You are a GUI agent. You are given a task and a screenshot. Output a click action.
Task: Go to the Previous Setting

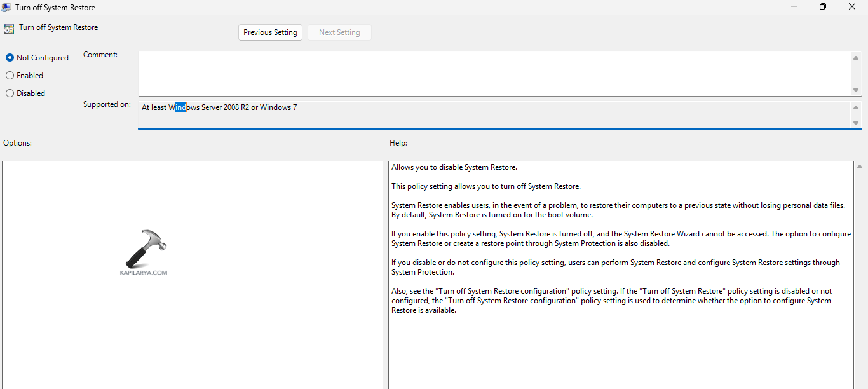(270, 32)
